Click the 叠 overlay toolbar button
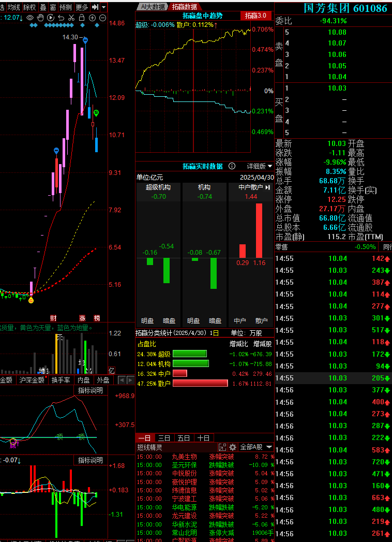 click(x=43, y=7)
